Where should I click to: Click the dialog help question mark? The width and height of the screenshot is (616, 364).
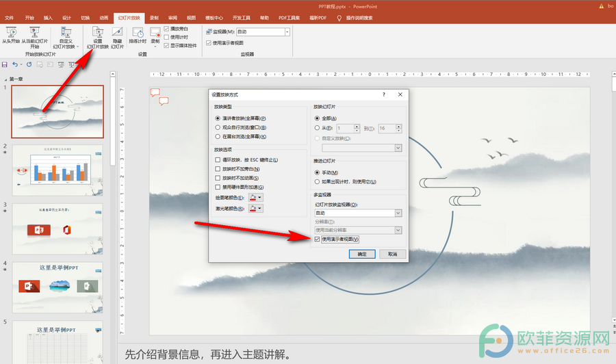(384, 94)
